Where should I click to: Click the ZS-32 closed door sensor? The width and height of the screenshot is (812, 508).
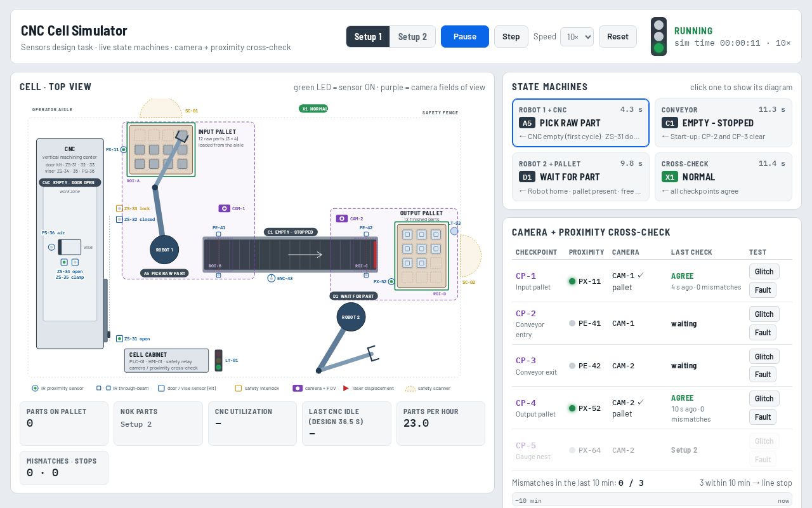click(119, 219)
